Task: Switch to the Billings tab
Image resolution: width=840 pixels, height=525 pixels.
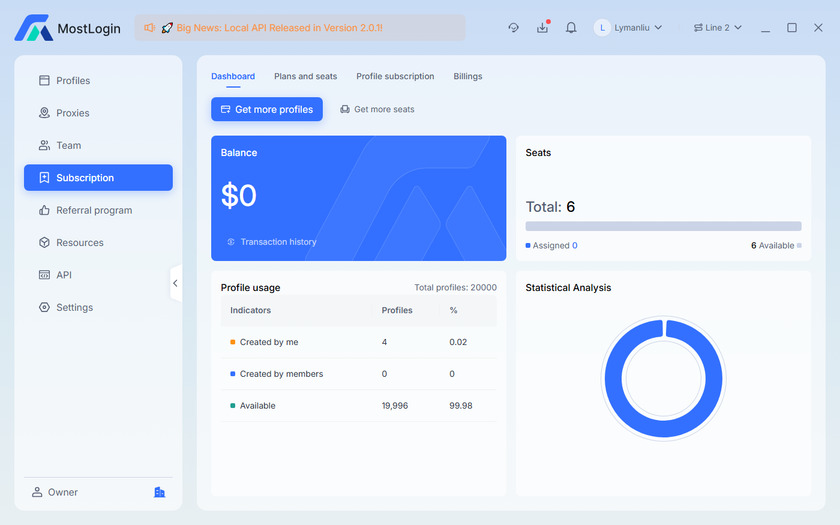Action: [x=467, y=76]
